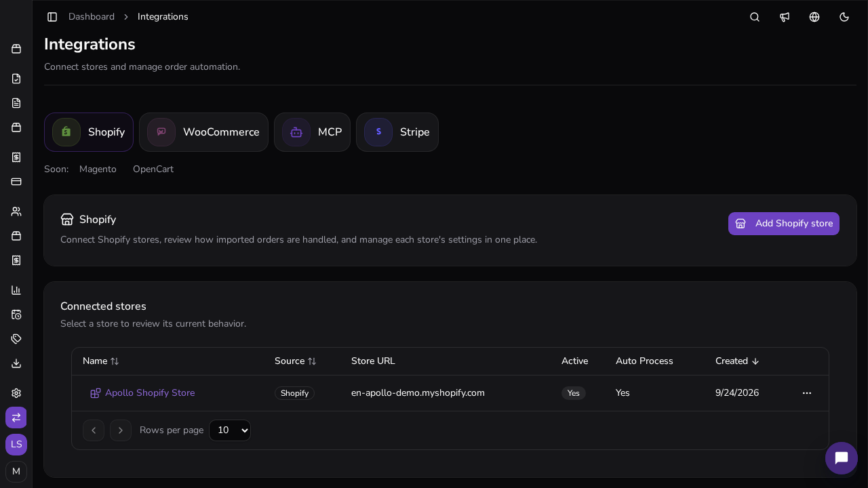Go to Dashboard breadcrumb link

point(92,17)
